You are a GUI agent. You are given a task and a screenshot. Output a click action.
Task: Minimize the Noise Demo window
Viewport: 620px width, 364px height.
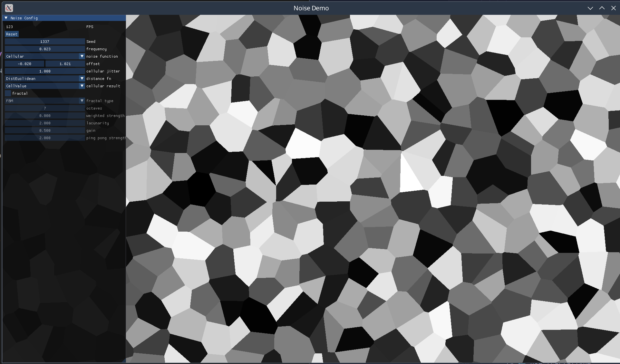point(590,8)
